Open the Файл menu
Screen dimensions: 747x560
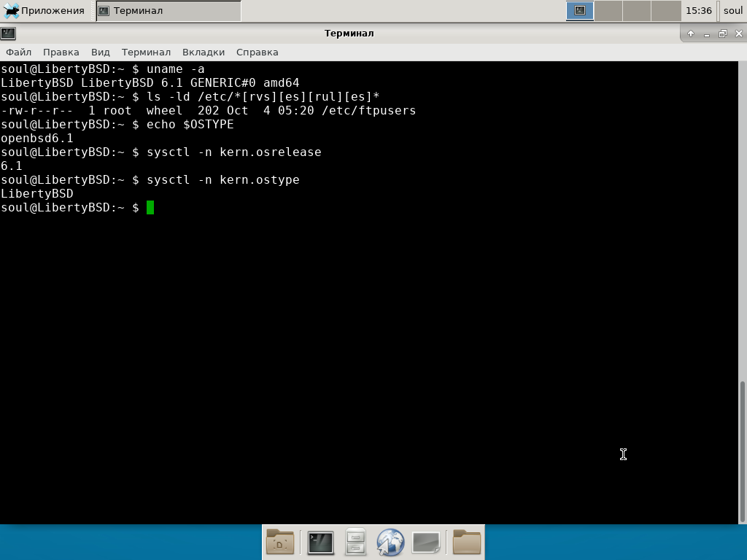pyautogui.click(x=18, y=52)
